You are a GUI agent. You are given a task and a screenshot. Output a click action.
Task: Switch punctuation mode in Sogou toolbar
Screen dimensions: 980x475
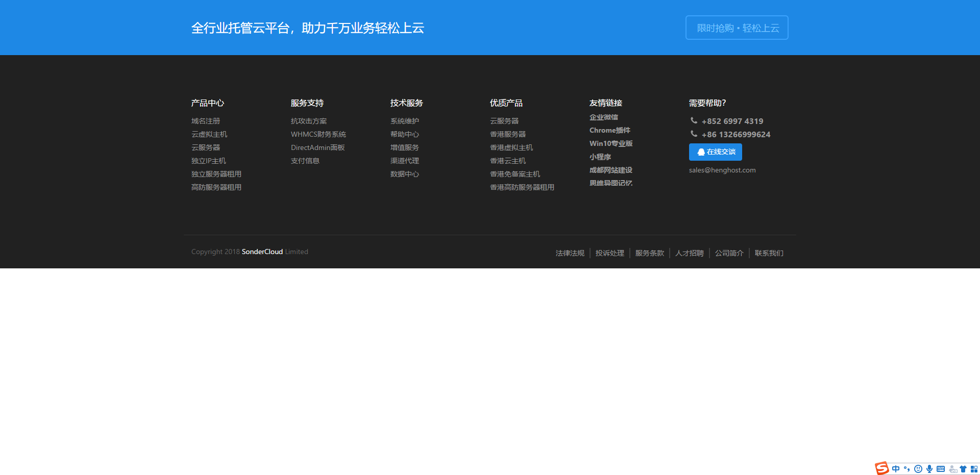(x=907, y=469)
